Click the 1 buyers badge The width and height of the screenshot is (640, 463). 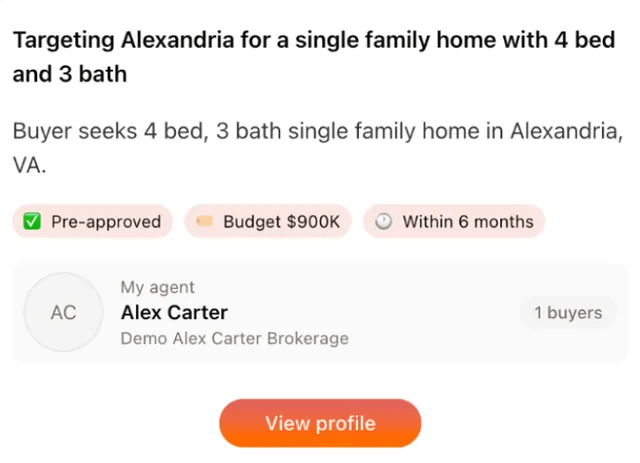[x=568, y=313]
